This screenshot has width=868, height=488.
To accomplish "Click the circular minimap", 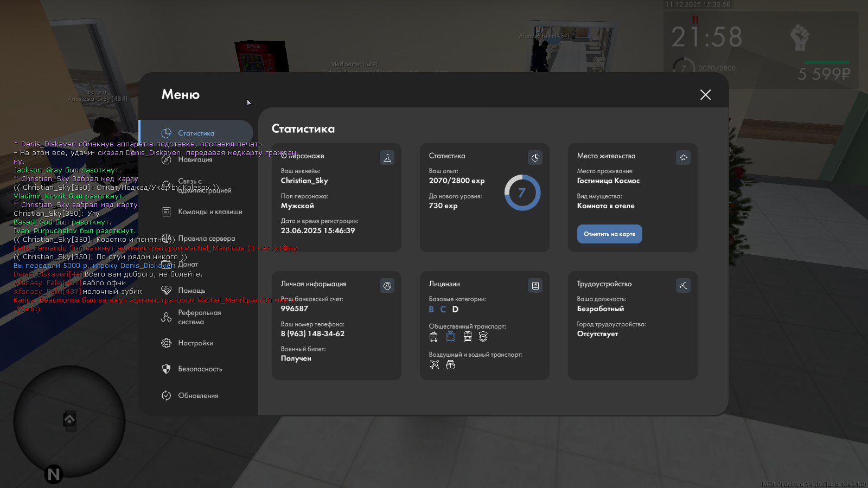I will tap(69, 421).
